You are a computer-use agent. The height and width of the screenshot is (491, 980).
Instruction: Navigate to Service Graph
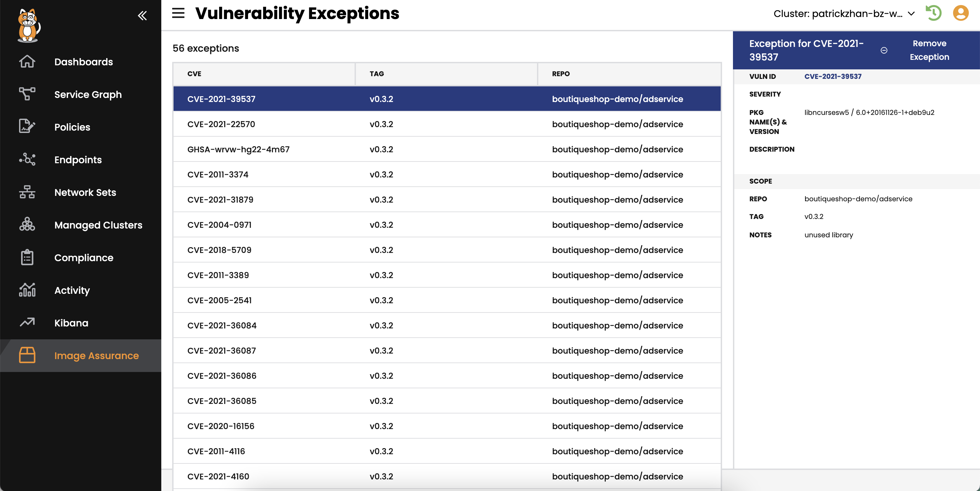click(x=88, y=94)
